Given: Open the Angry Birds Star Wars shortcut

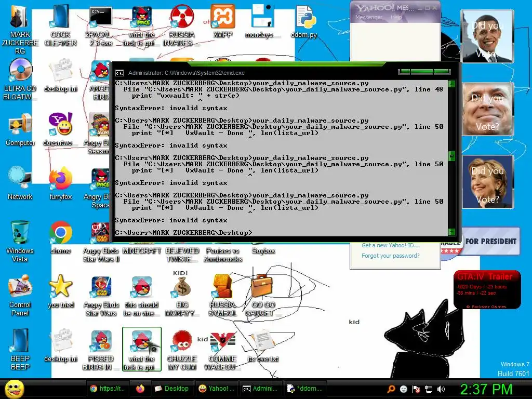Looking at the screenshot, I should pos(101,287).
